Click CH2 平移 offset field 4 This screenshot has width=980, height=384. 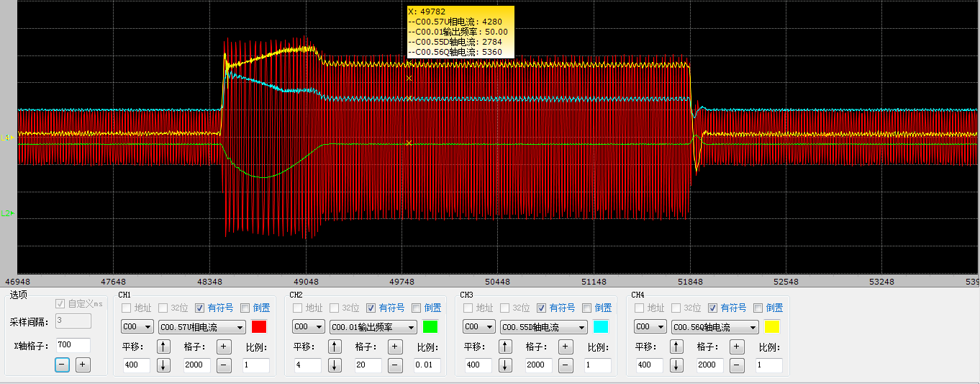307,365
